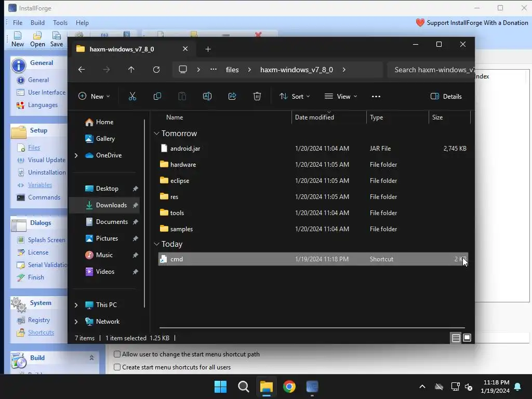Expand This PC in navigation pane
This screenshot has height=399, width=532.
76,304
